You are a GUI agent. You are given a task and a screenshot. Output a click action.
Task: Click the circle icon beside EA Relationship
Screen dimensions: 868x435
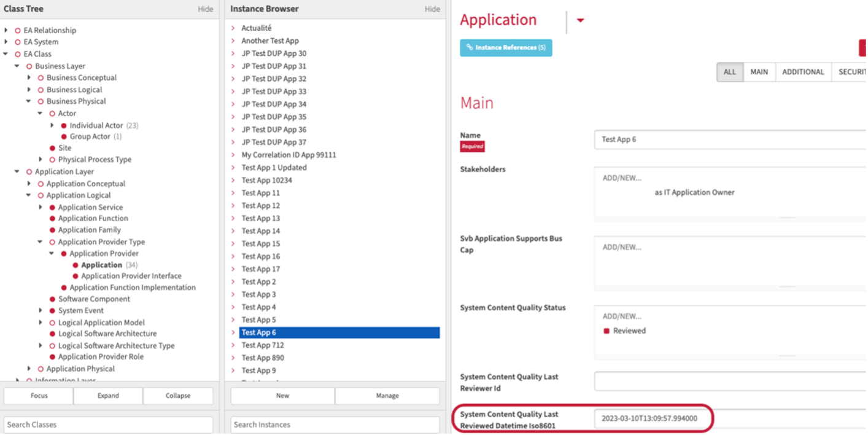coord(18,31)
